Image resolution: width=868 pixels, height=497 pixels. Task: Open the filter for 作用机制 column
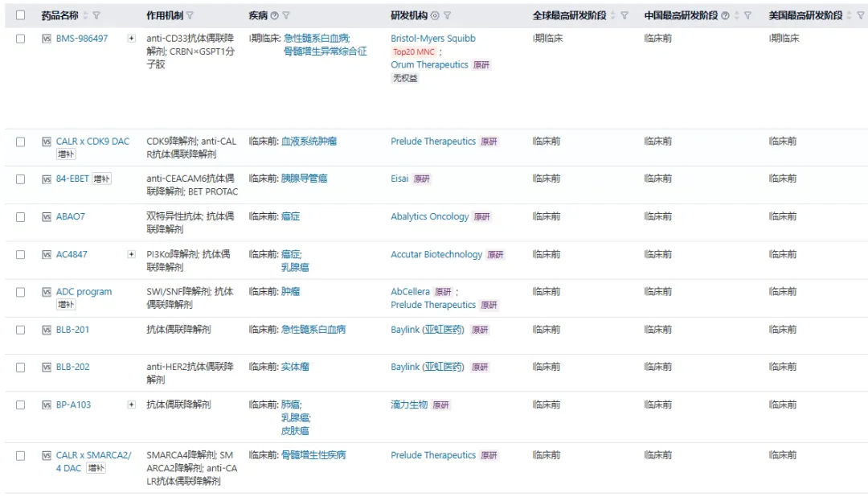[x=190, y=15]
